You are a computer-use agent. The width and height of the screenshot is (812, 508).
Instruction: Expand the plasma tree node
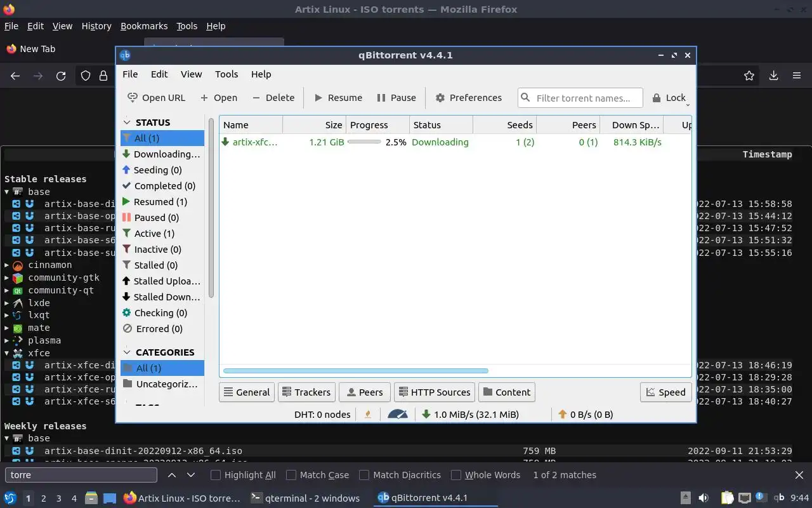click(x=7, y=340)
